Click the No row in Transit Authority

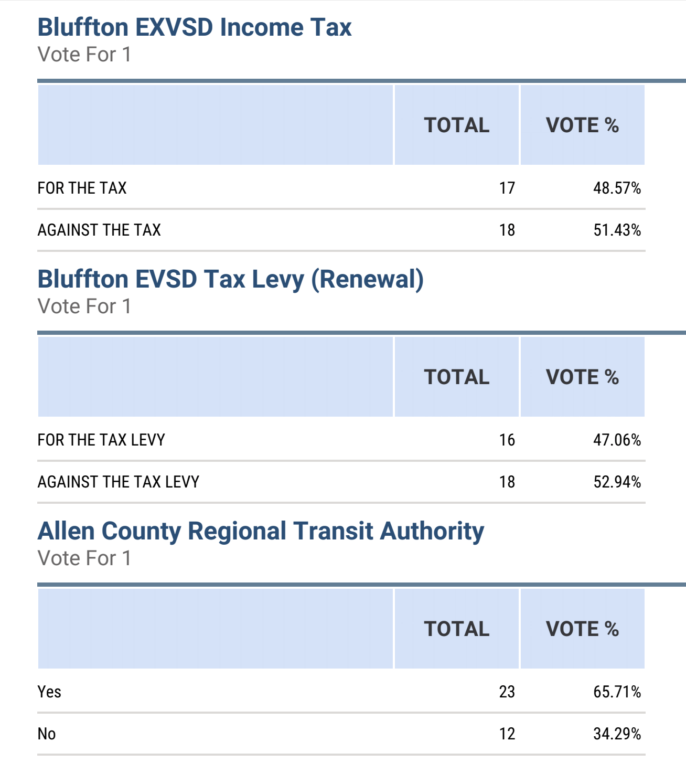[341, 734]
